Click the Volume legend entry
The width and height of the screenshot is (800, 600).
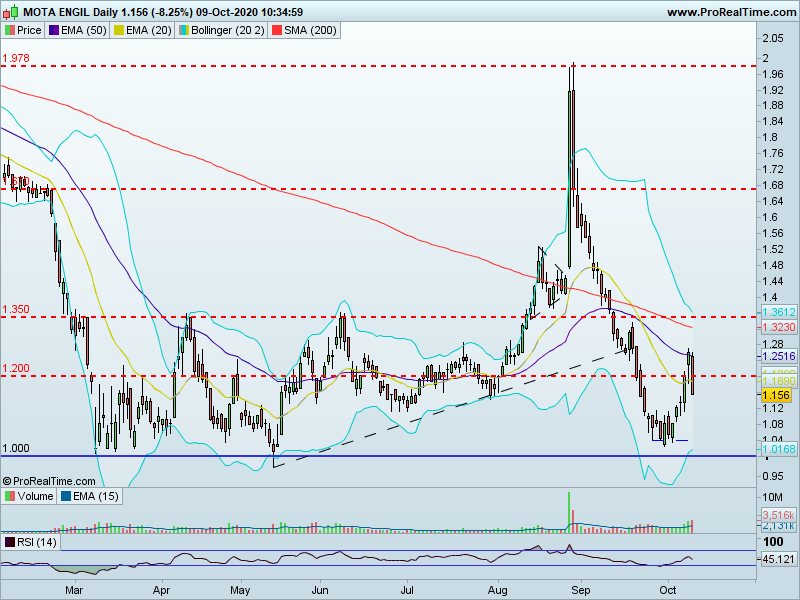(x=29, y=496)
